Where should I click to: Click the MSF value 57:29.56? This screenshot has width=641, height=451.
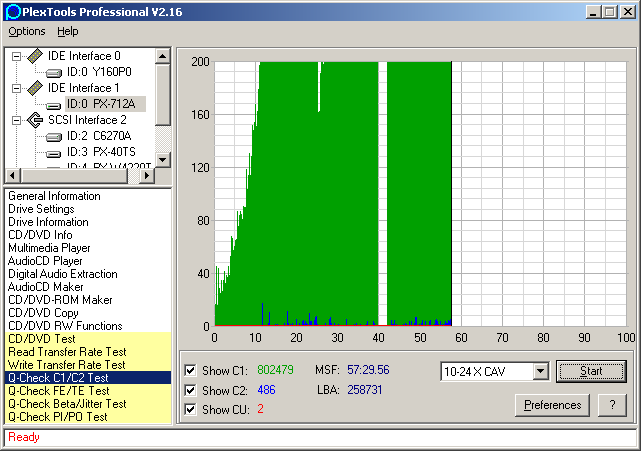[x=368, y=370]
